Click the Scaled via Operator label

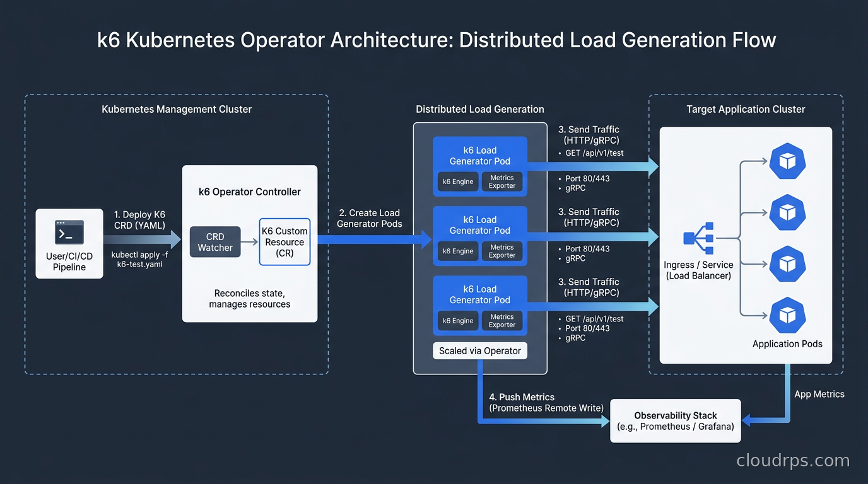pyautogui.click(x=480, y=350)
